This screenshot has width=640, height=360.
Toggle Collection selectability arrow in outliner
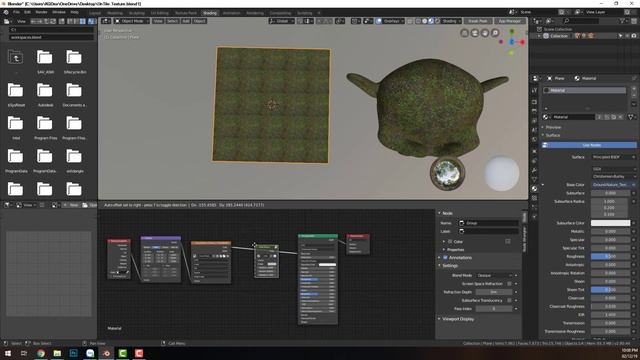coord(620,36)
